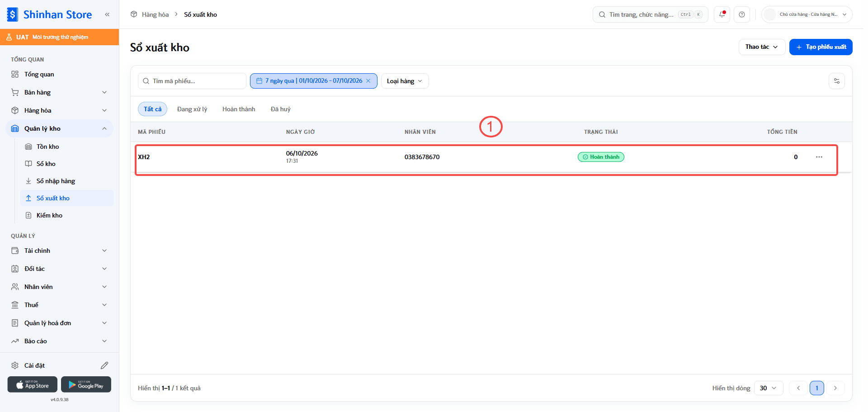Screen dimensions: 868x412
Task: Expand Hàng hóa sidebar menu
Action: tap(59, 110)
